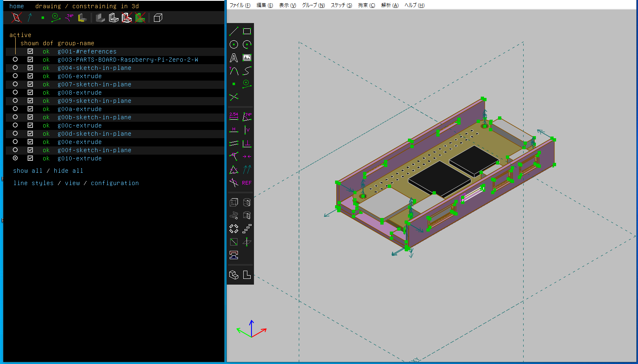This screenshot has width=638, height=364.
Task: Create new extrude group from toolbar
Action: coord(234,202)
